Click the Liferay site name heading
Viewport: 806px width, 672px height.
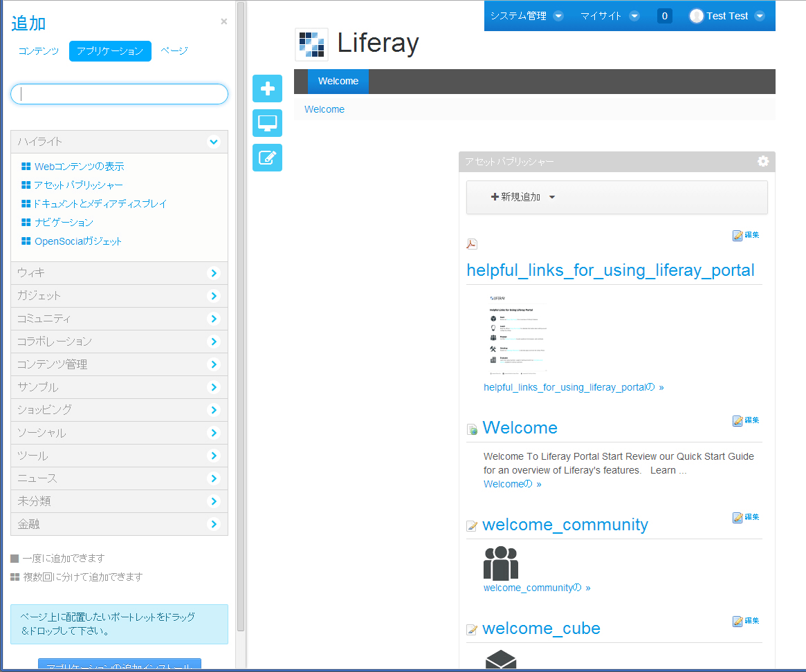click(x=378, y=43)
